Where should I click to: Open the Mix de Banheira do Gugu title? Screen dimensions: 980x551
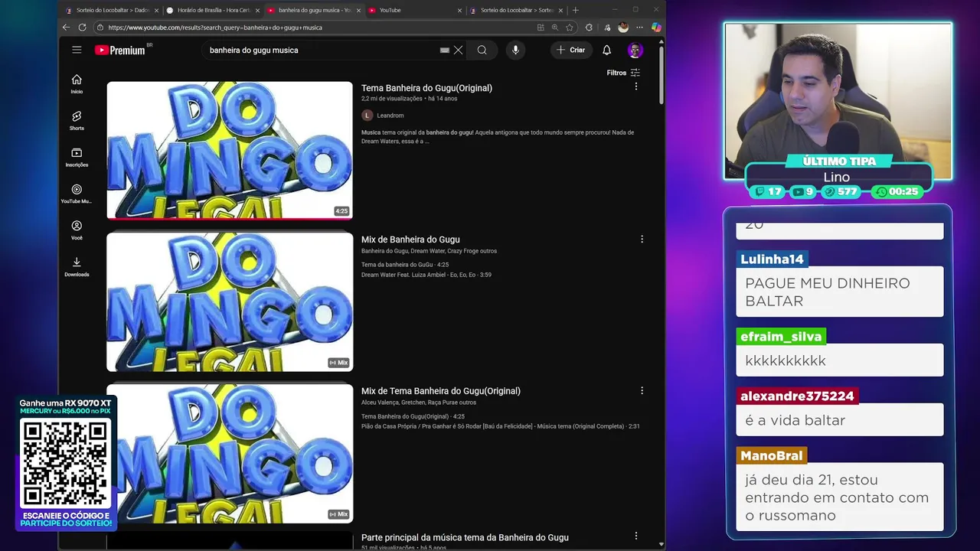(x=410, y=240)
